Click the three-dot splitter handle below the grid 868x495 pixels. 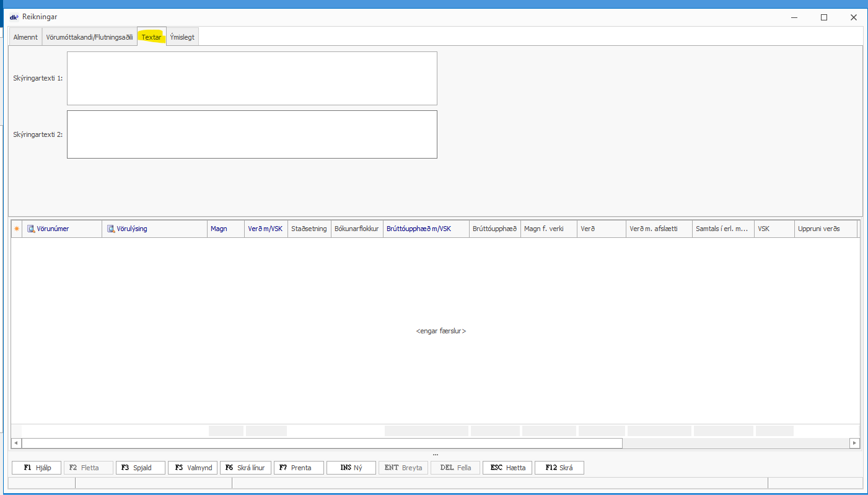point(435,455)
